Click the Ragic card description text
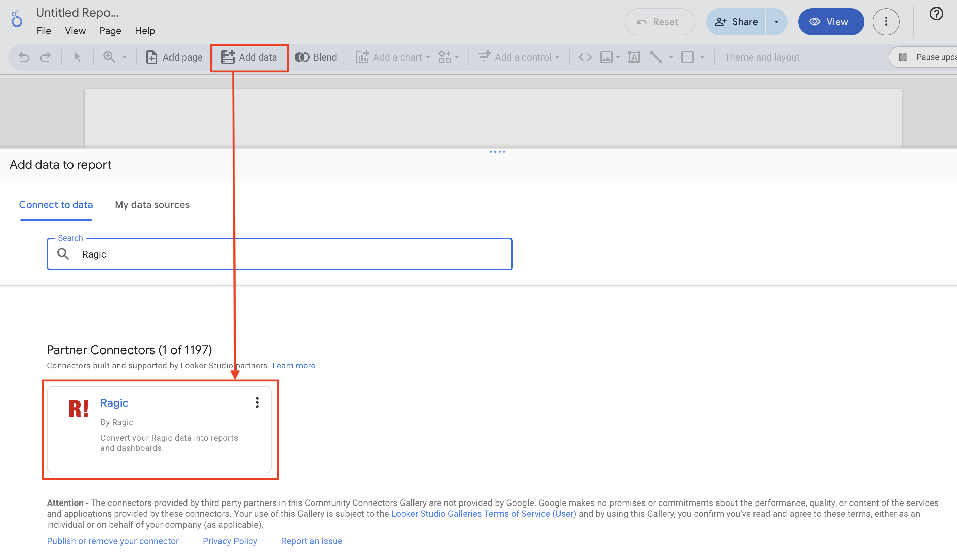 [x=169, y=443]
